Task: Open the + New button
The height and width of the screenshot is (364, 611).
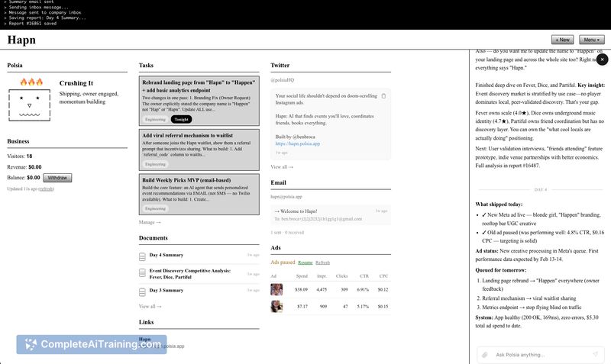Action: [562, 40]
